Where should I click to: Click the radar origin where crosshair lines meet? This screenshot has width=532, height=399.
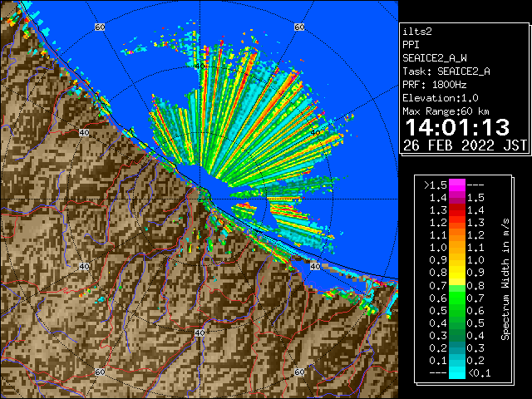(x=199, y=199)
